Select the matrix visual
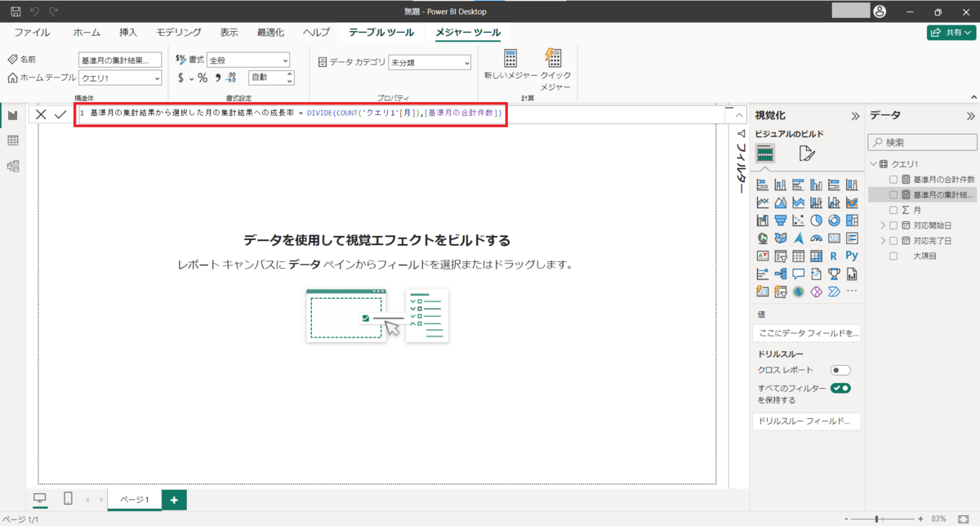The width and height of the screenshot is (980, 526). pos(816,256)
